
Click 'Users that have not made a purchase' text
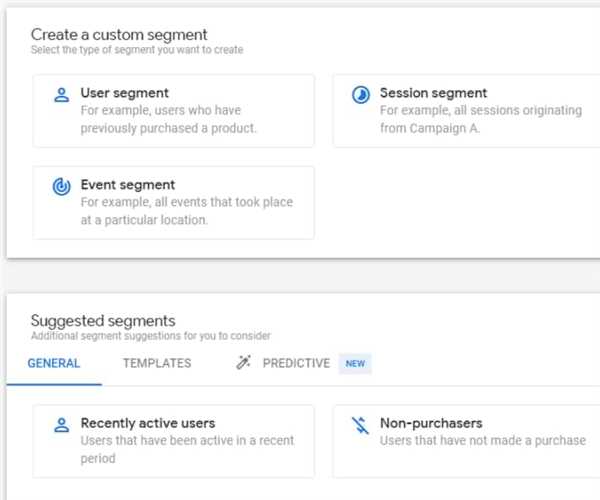point(483,440)
